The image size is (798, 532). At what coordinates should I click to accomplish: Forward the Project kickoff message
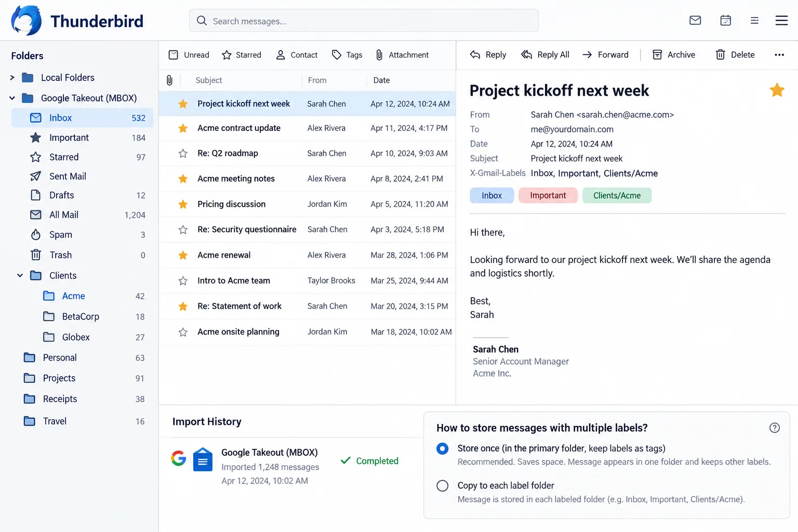[x=605, y=55]
